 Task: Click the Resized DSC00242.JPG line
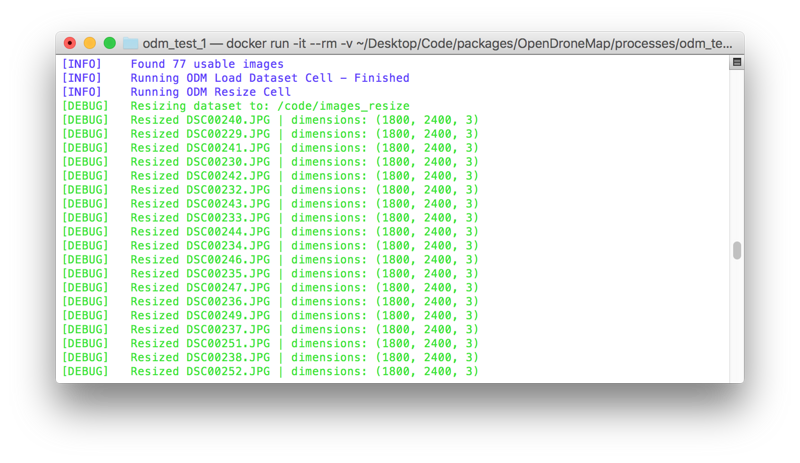point(270,176)
